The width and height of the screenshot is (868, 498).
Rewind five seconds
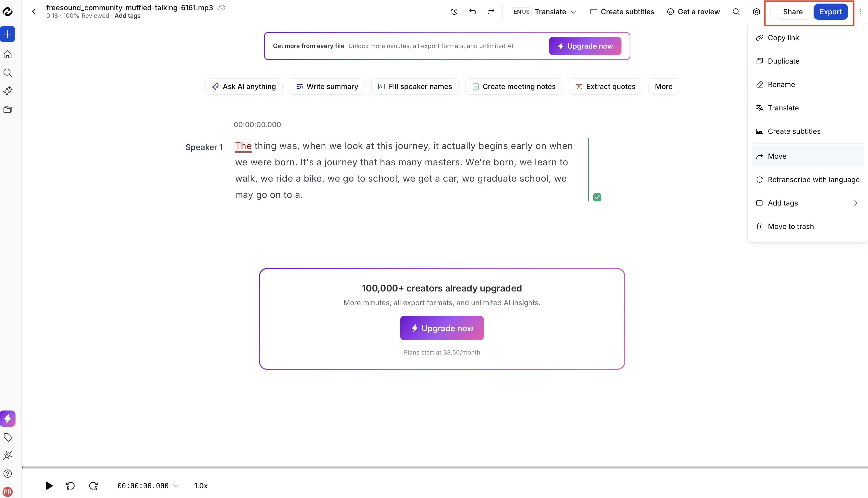click(70, 486)
